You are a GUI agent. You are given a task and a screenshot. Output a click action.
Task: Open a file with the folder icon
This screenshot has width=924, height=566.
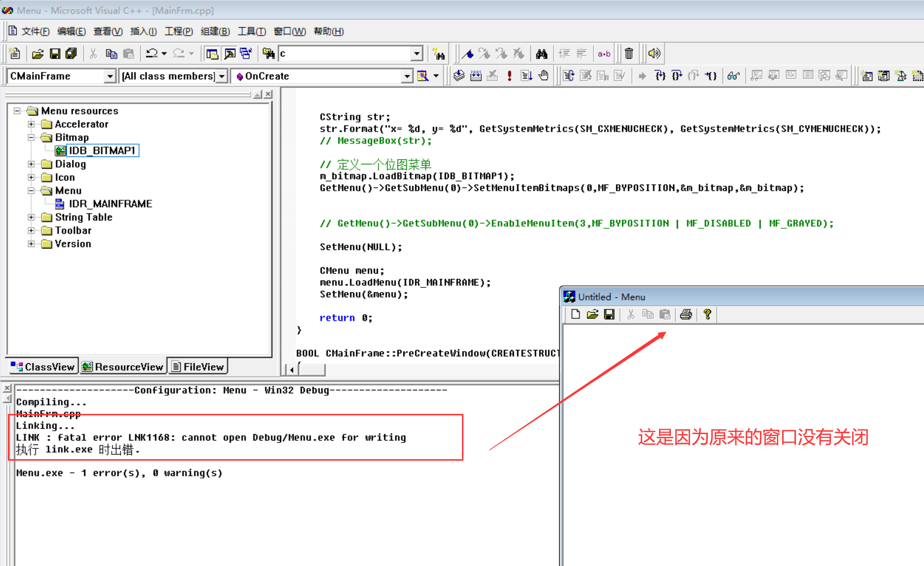click(x=38, y=53)
